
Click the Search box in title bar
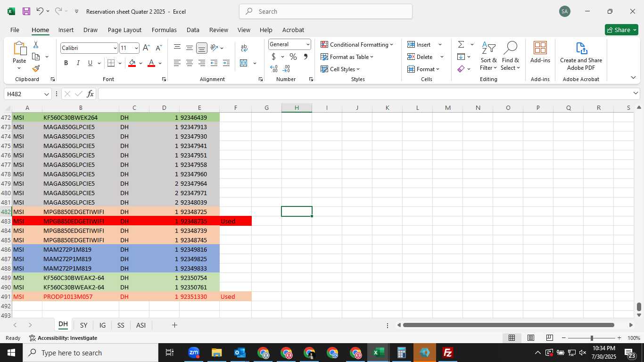[x=326, y=11]
